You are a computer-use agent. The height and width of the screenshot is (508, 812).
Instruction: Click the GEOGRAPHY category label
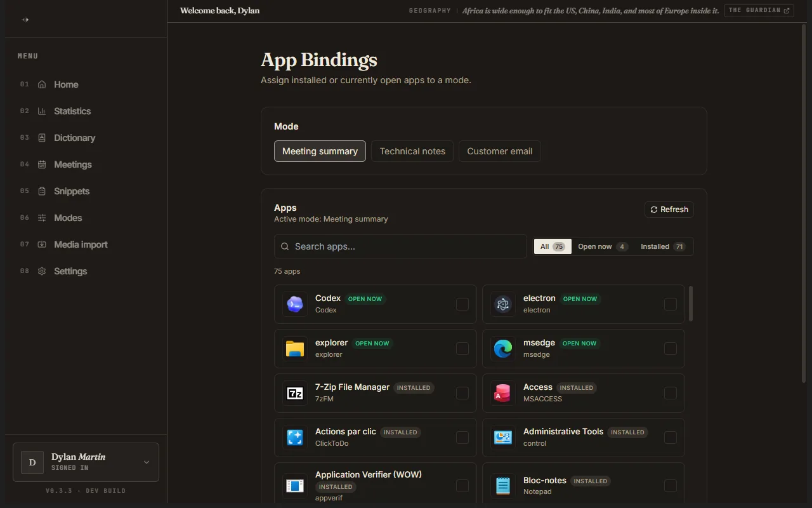pyautogui.click(x=430, y=11)
